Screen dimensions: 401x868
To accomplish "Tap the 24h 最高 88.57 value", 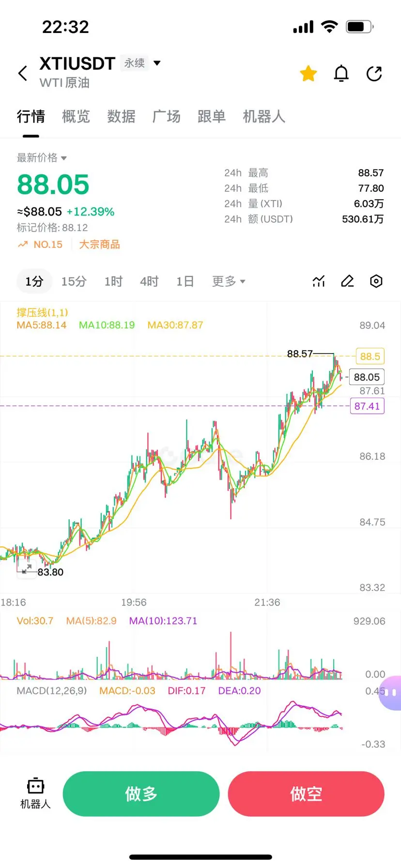I will 371,173.
